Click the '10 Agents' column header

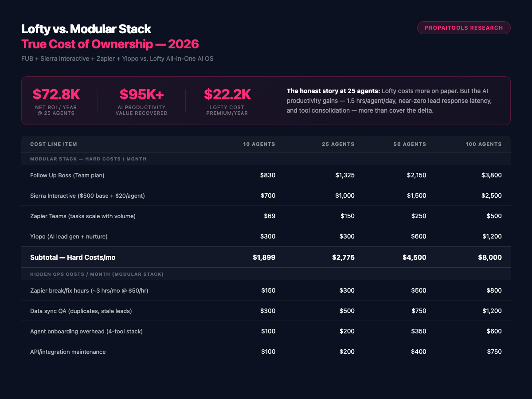[259, 144]
